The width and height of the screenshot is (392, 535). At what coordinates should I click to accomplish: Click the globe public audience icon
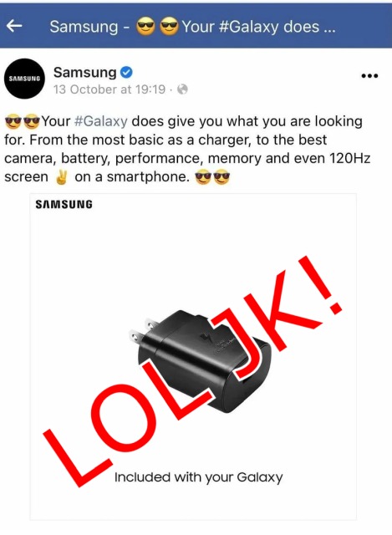coord(182,89)
